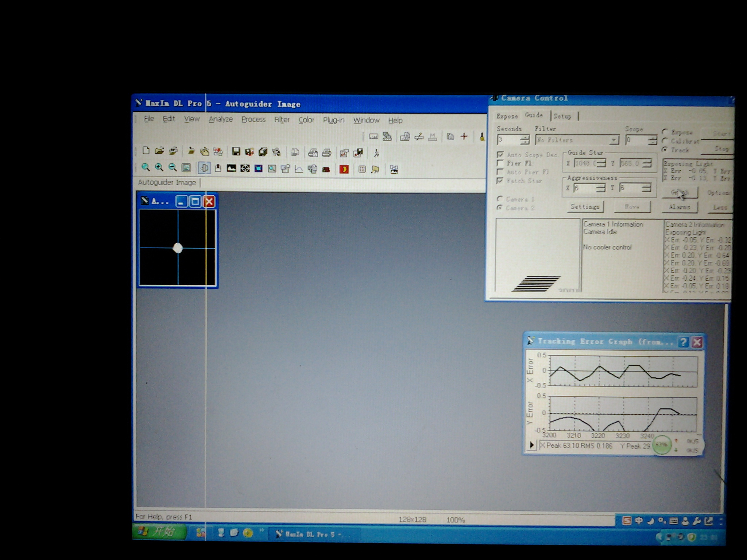Click the Start menu button
This screenshot has height=560, width=747.
pos(159,532)
